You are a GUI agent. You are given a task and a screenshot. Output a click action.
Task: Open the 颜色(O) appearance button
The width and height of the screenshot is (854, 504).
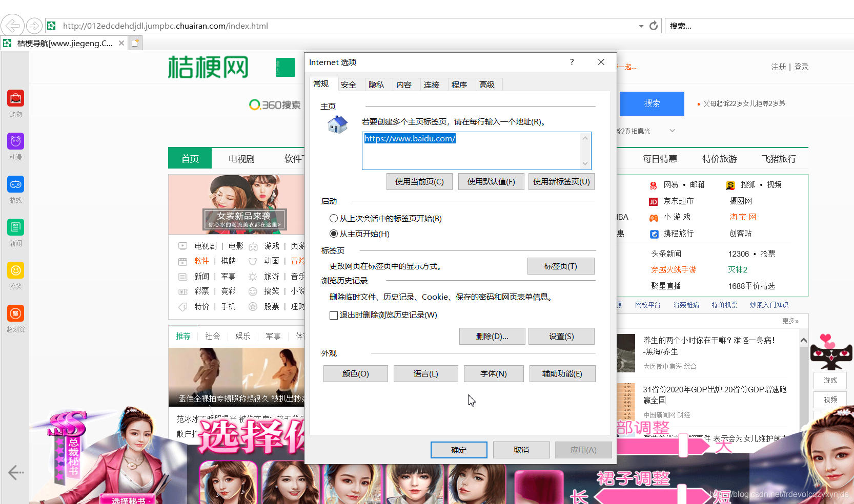click(356, 374)
